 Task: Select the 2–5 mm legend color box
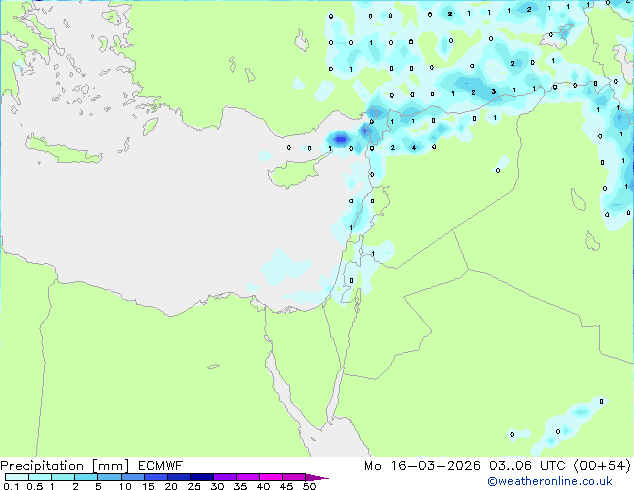pyautogui.click(x=86, y=477)
